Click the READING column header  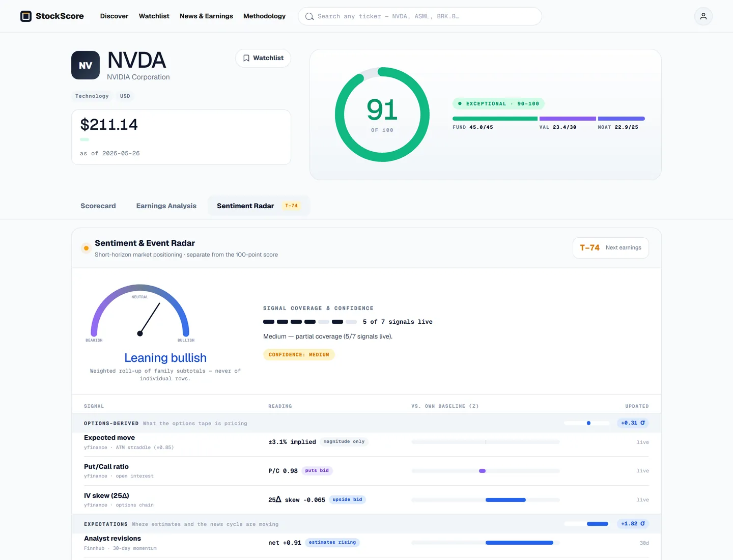click(280, 406)
